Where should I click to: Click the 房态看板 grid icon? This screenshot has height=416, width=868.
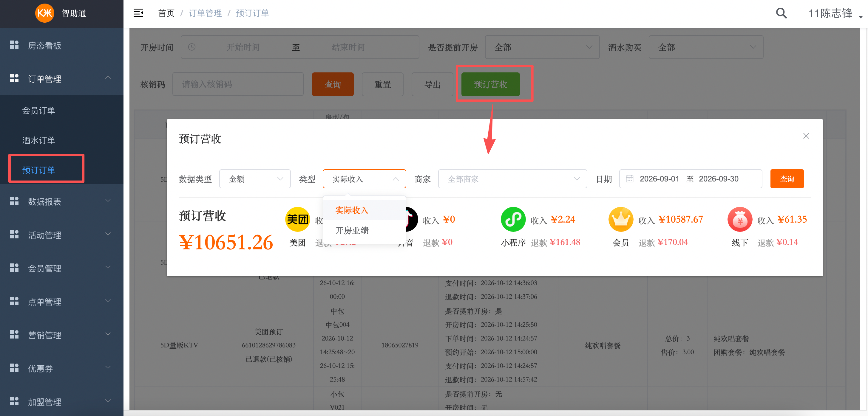[x=14, y=45]
